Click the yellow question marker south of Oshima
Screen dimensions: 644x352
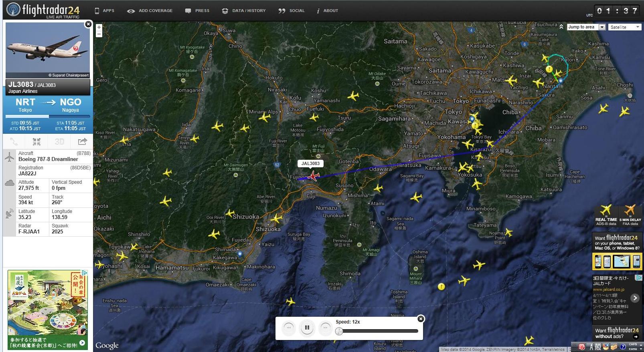[x=441, y=287]
